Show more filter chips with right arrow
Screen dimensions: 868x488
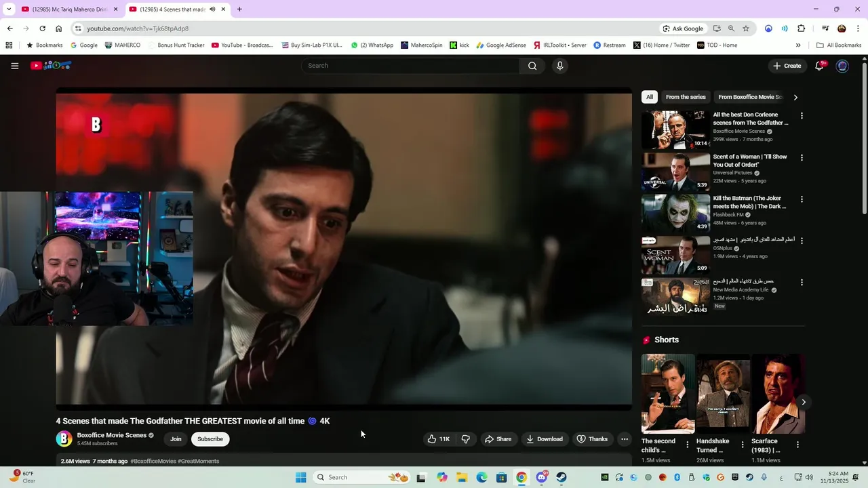[795, 97]
